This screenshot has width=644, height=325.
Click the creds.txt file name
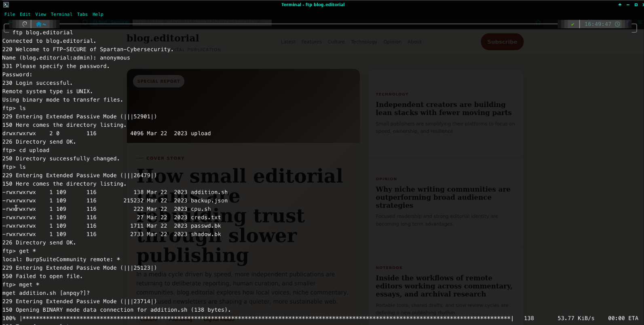tap(206, 217)
